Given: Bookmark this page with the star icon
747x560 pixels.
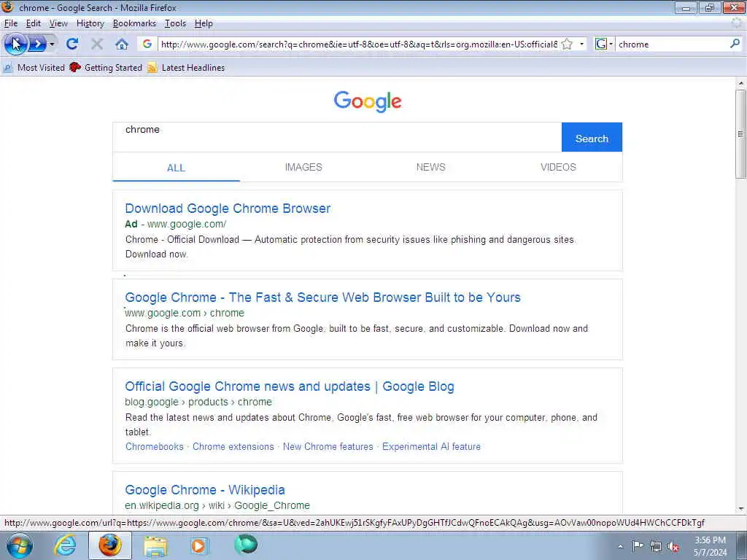Looking at the screenshot, I should pyautogui.click(x=567, y=44).
